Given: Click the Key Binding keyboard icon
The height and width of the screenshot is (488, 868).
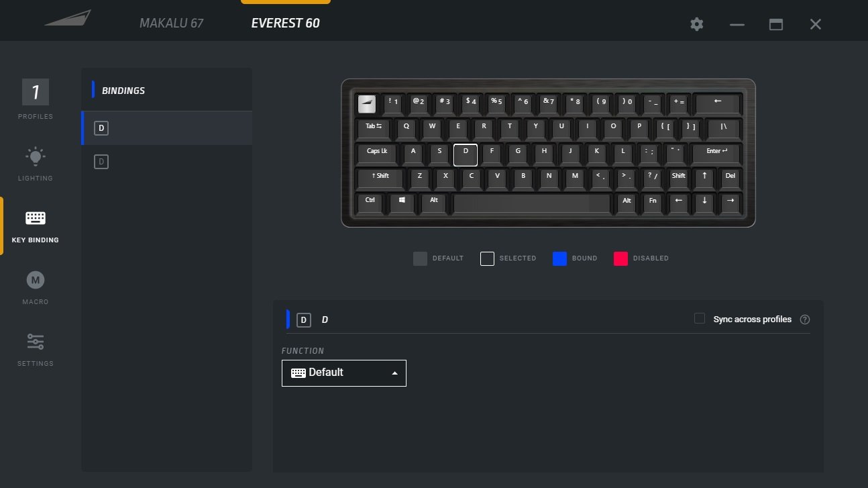Looking at the screenshot, I should click(x=35, y=218).
